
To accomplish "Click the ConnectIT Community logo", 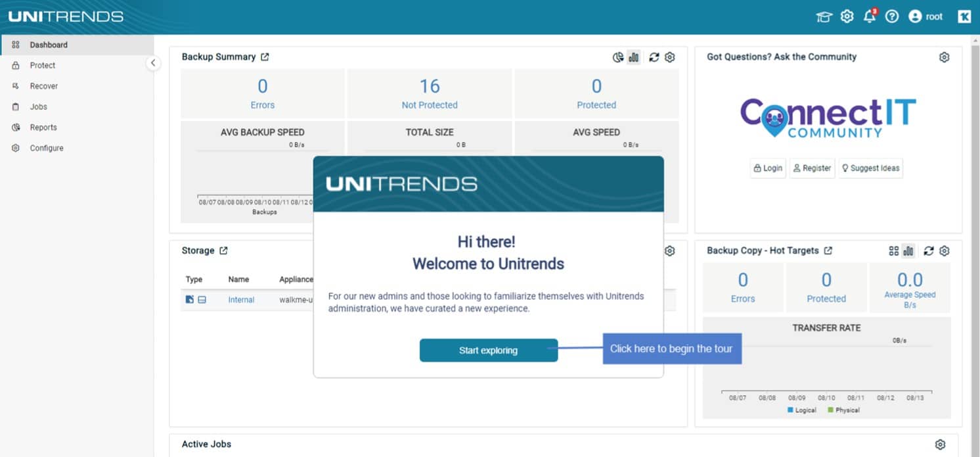I will click(828, 118).
